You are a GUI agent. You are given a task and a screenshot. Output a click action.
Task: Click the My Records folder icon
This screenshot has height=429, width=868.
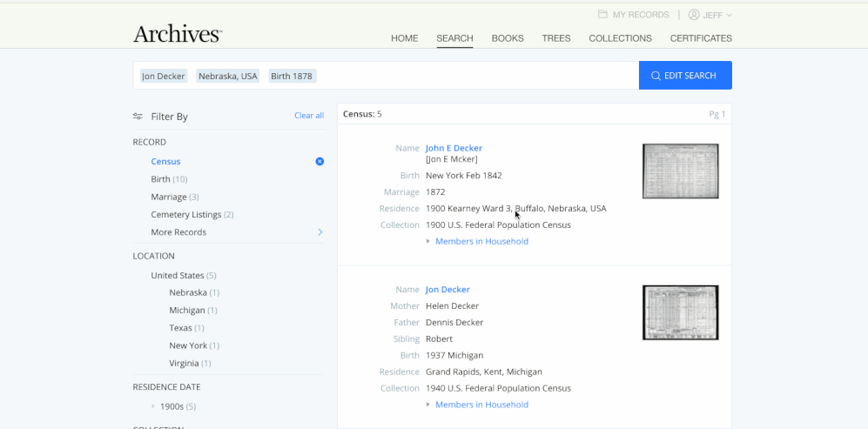[602, 15]
